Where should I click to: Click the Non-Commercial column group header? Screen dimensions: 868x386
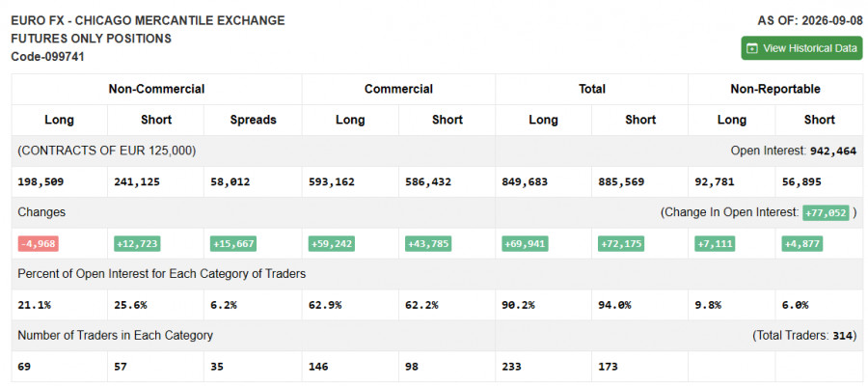(x=156, y=89)
